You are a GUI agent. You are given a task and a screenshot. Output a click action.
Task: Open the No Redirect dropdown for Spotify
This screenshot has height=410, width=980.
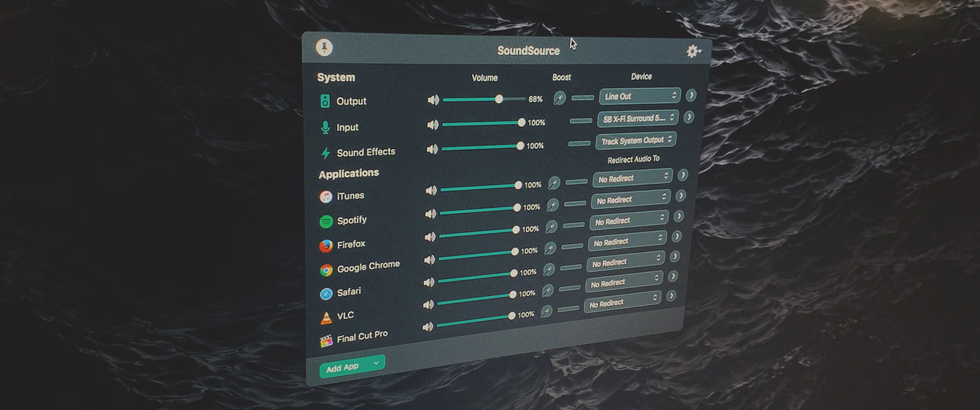631,199
